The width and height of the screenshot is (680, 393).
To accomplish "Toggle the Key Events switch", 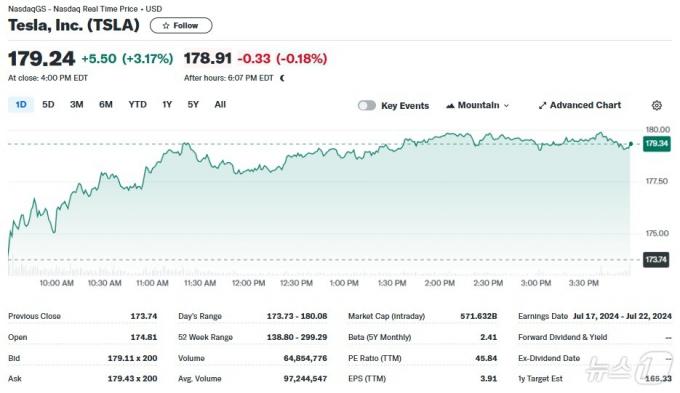I will (x=366, y=105).
